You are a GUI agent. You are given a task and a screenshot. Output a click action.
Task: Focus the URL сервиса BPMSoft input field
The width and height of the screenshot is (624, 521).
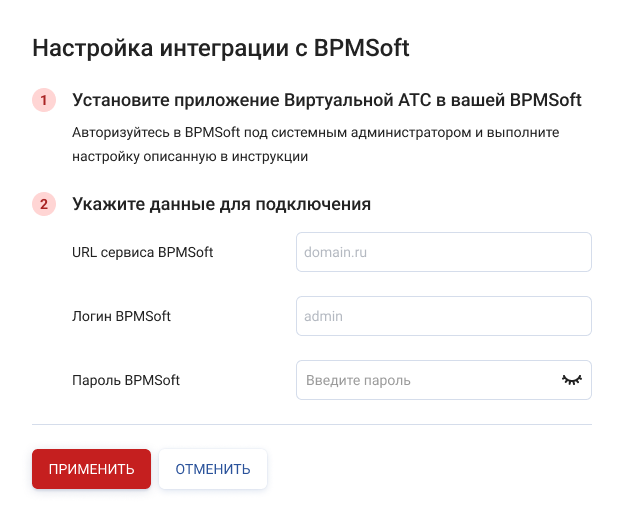443,253
